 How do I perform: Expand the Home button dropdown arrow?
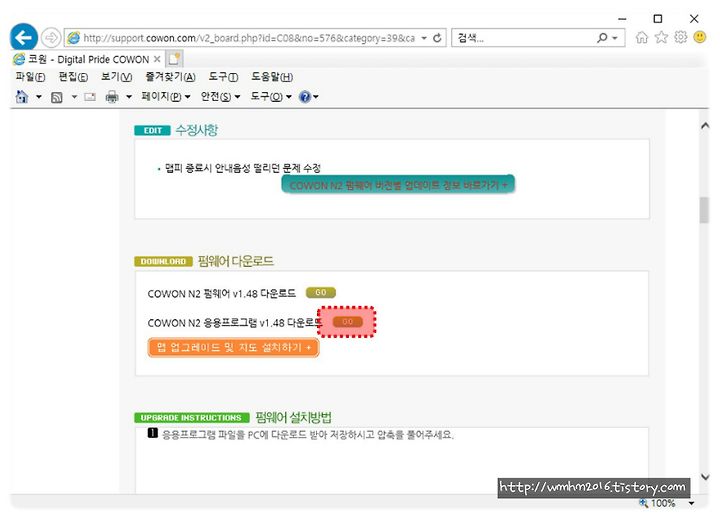pos(39,97)
